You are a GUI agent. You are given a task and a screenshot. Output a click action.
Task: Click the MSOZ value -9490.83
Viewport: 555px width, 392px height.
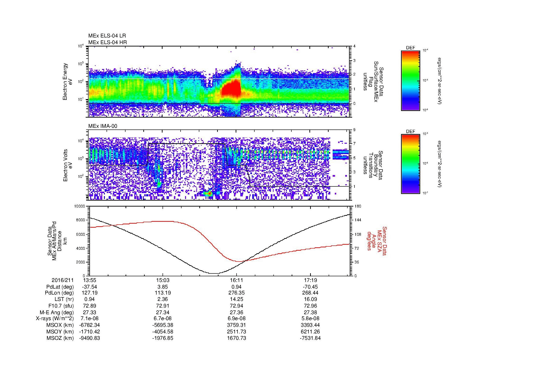click(x=89, y=338)
